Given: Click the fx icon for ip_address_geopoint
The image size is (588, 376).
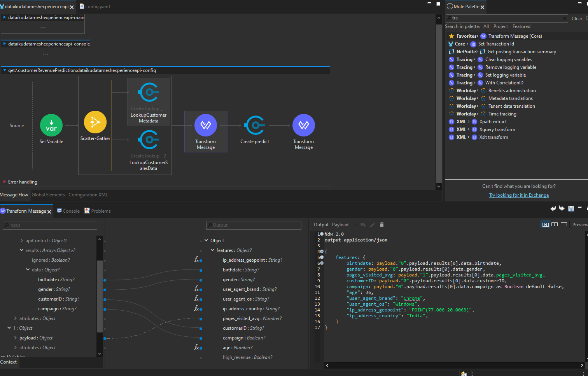Looking at the screenshot, I should [196, 259].
